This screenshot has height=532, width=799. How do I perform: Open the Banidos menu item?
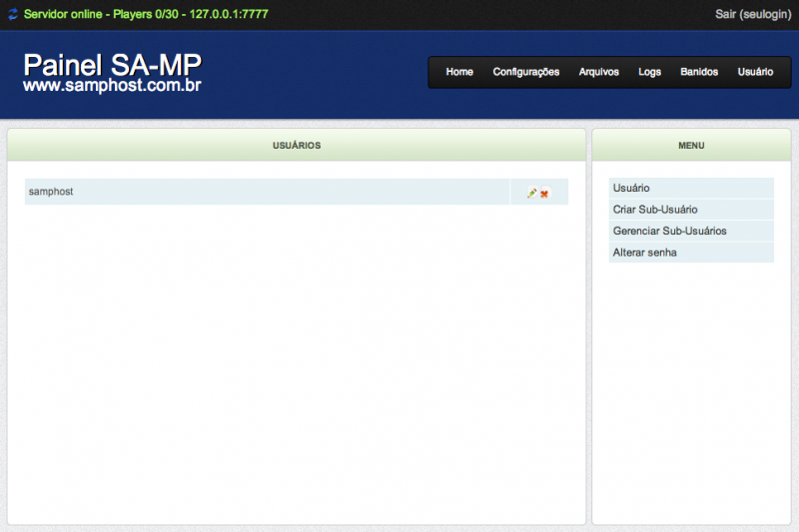pos(699,72)
